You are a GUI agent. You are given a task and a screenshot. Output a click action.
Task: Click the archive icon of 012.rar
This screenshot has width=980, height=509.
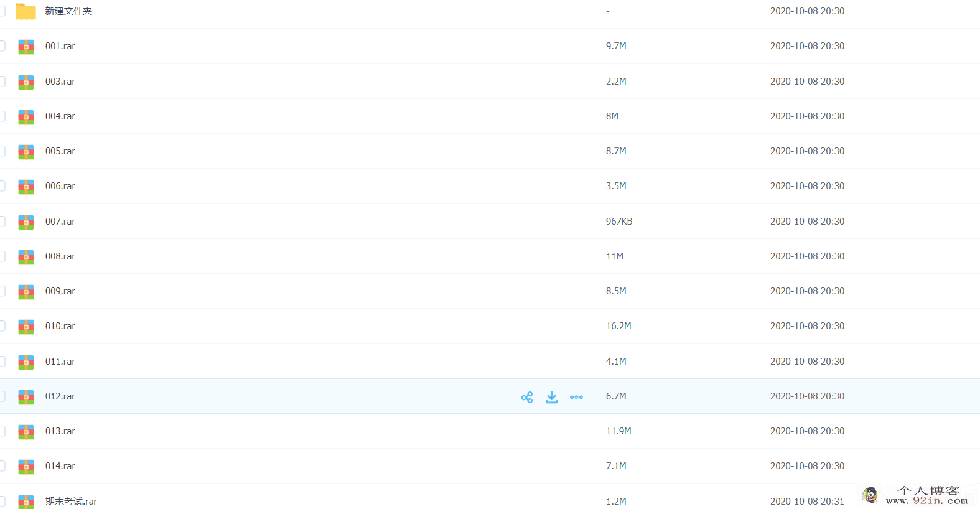(26, 397)
